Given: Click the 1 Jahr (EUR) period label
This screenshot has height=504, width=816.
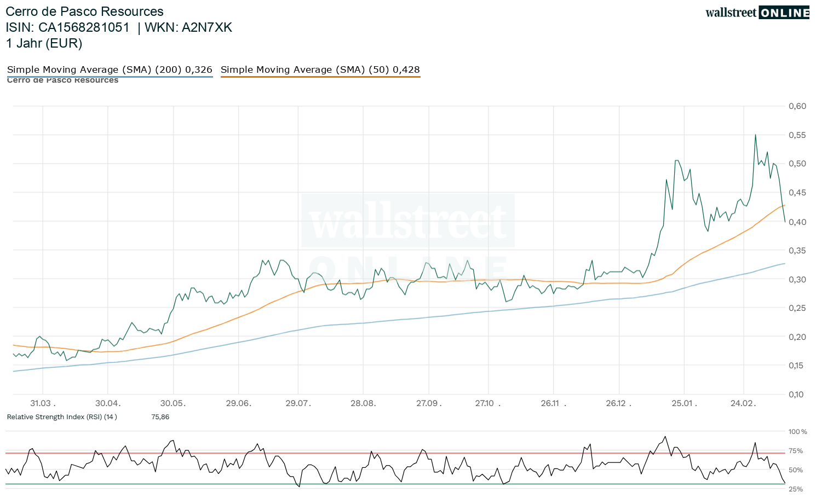Looking at the screenshot, I should tap(44, 43).
